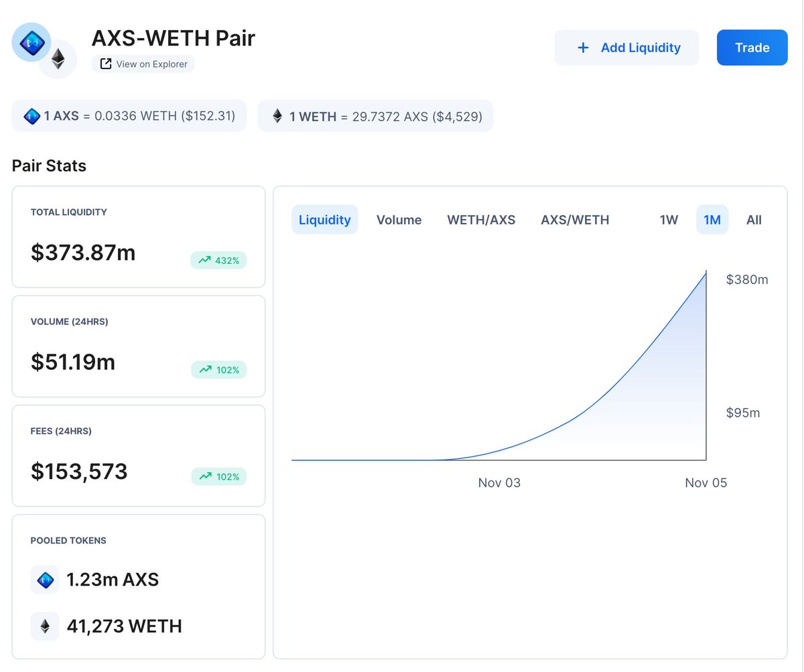Click the $380m axis label
The height and width of the screenshot is (672, 804).
click(x=747, y=279)
